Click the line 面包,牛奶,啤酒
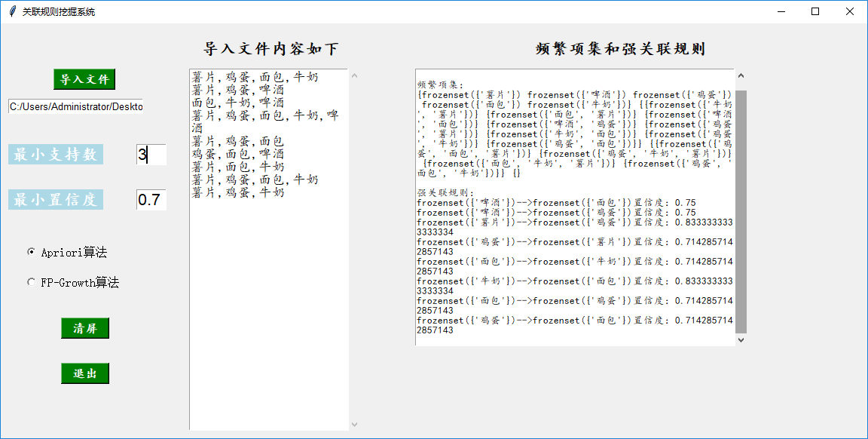868x439 pixels. pos(238,103)
